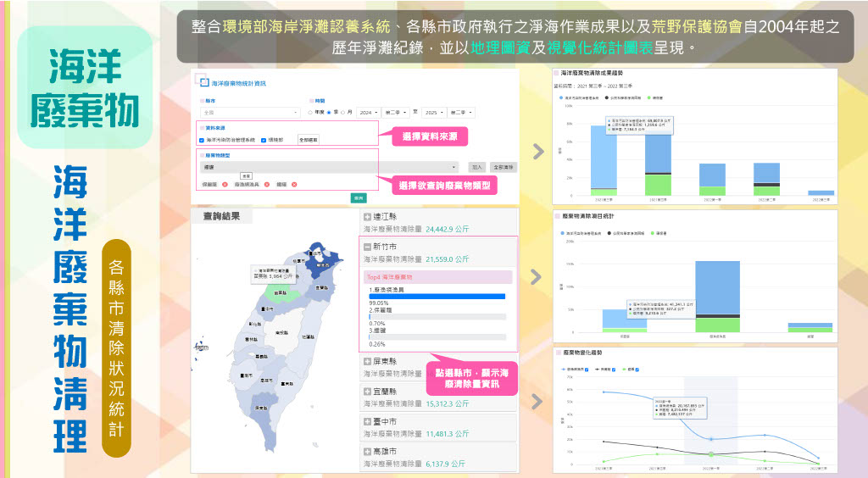Toggle the 環境部 data source checkbox
Image resolution: width=868 pixels, height=478 pixels.
264,140
